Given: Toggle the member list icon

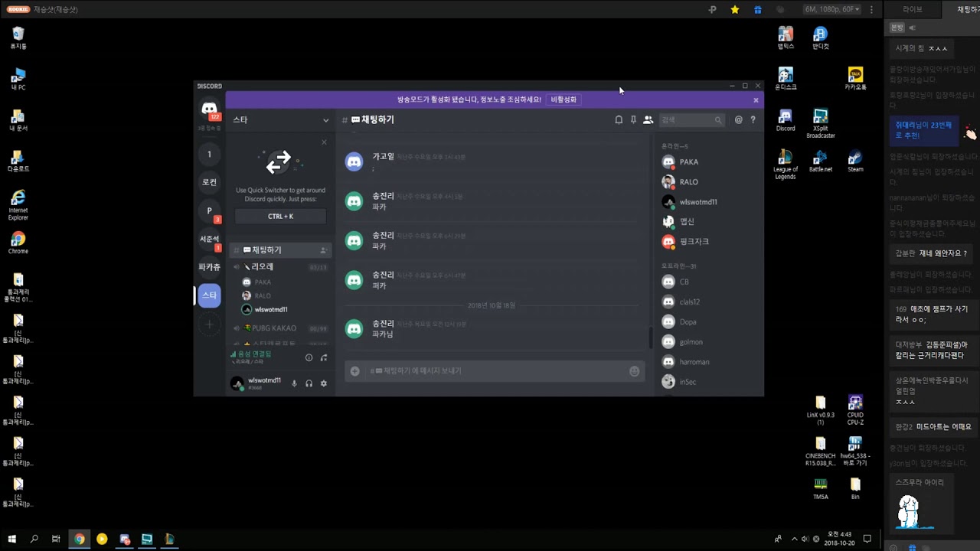Looking at the screenshot, I should [x=648, y=120].
